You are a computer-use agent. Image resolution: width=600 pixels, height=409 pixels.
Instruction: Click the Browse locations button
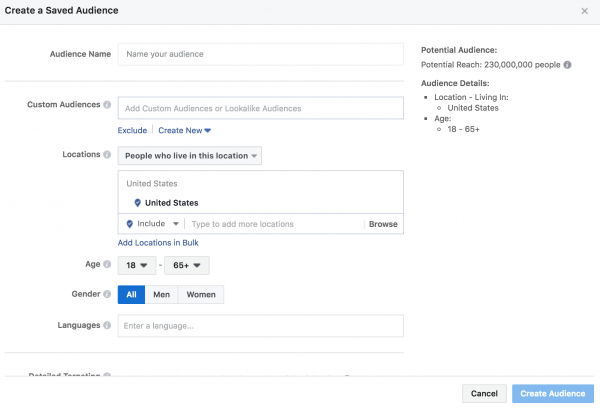click(383, 224)
